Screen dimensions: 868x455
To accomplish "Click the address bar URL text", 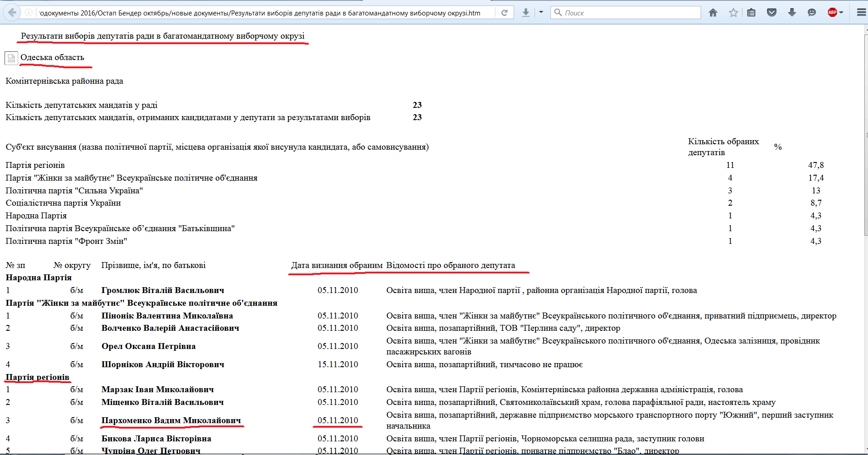I will coord(259,13).
